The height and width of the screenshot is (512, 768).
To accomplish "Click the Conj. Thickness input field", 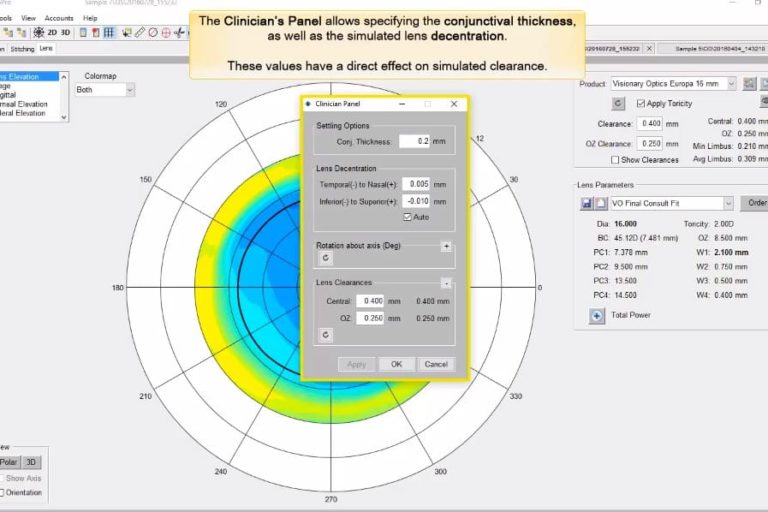I will (x=409, y=141).
